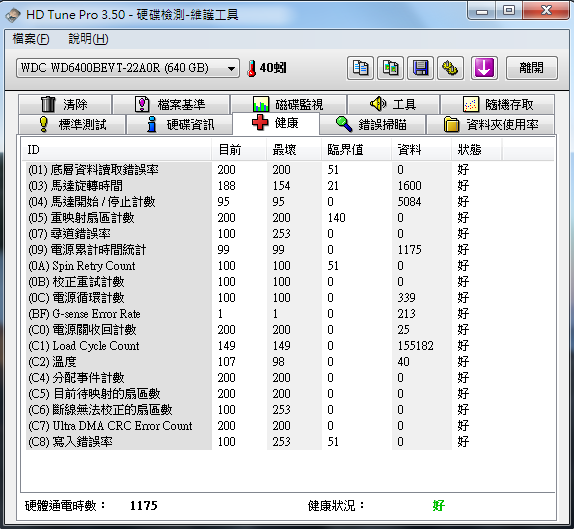The width and height of the screenshot is (574, 529).
Task: Click the threshold value 140
Action: 336,218
